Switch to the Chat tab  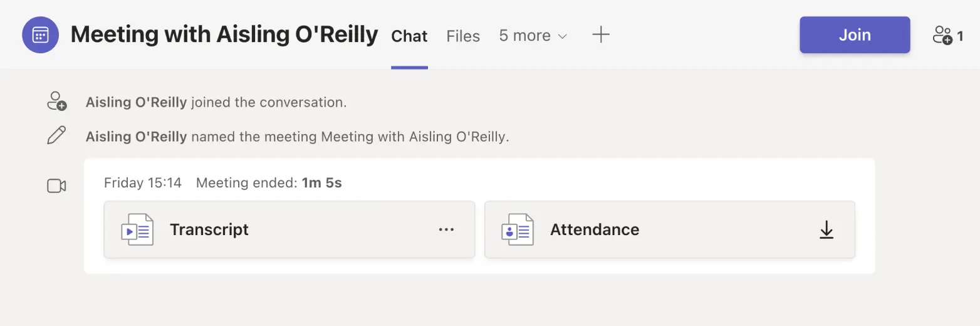409,36
